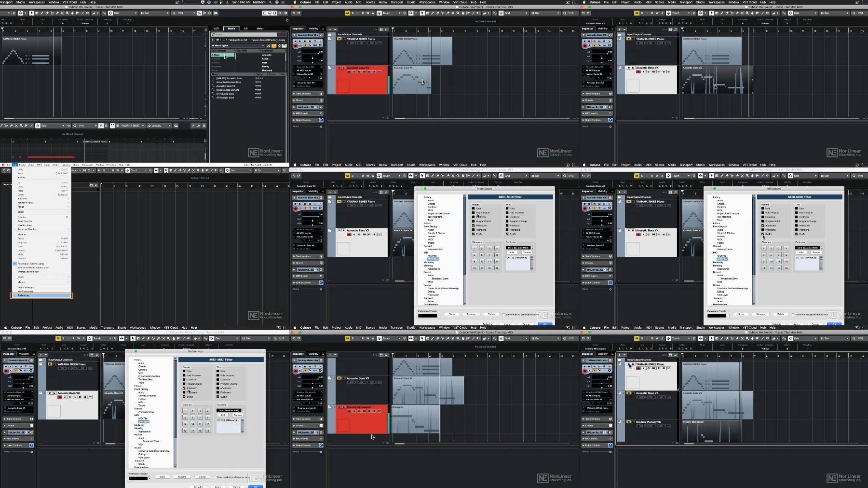The image size is (868, 488).
Task: Toggle the Snap icon left of Grid, center panel
Action: point(501,176)
